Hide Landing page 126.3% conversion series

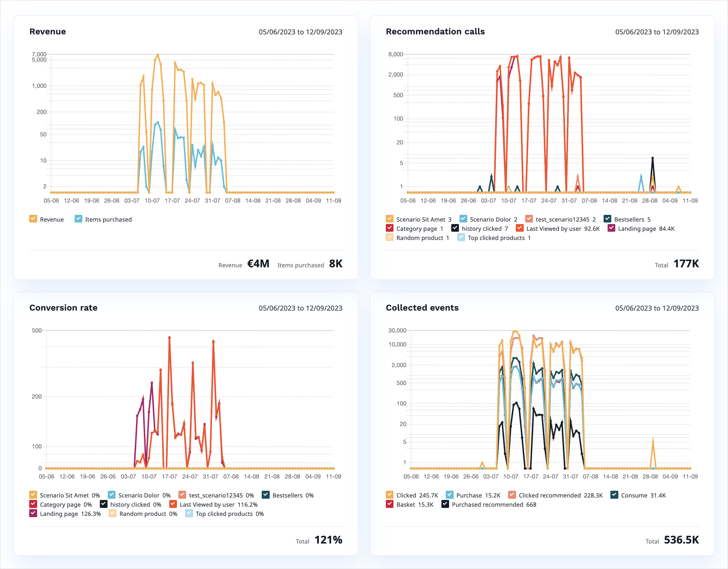click(x=33, y=513)
